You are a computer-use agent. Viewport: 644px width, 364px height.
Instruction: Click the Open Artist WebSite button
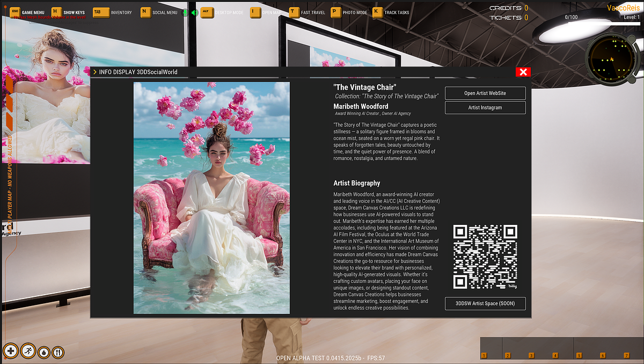pos(485,93)
